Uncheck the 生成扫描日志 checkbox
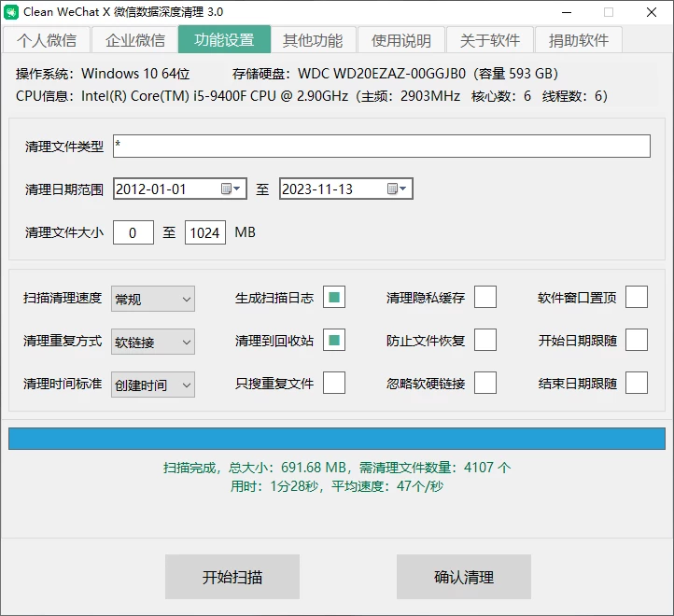674x616 pixels. point(334,298)
